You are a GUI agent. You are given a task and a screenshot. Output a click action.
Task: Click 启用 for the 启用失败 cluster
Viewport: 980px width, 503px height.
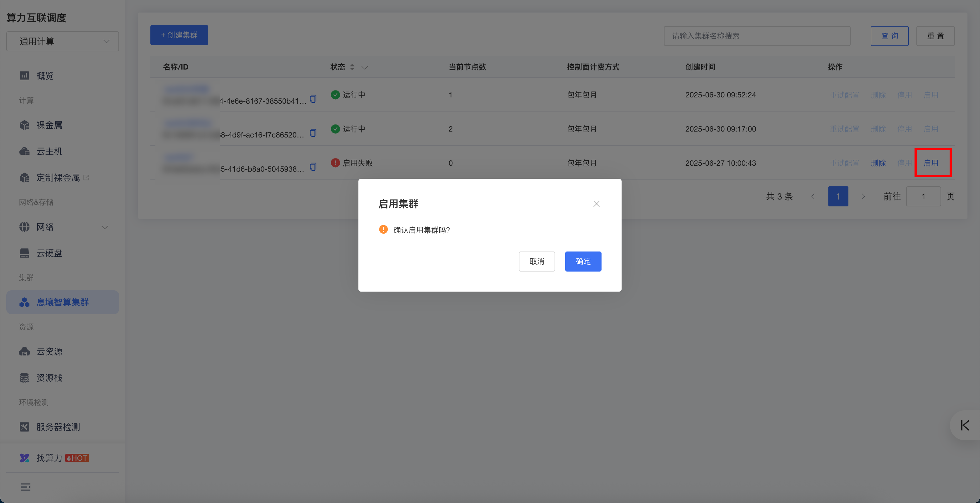point(931,163)
